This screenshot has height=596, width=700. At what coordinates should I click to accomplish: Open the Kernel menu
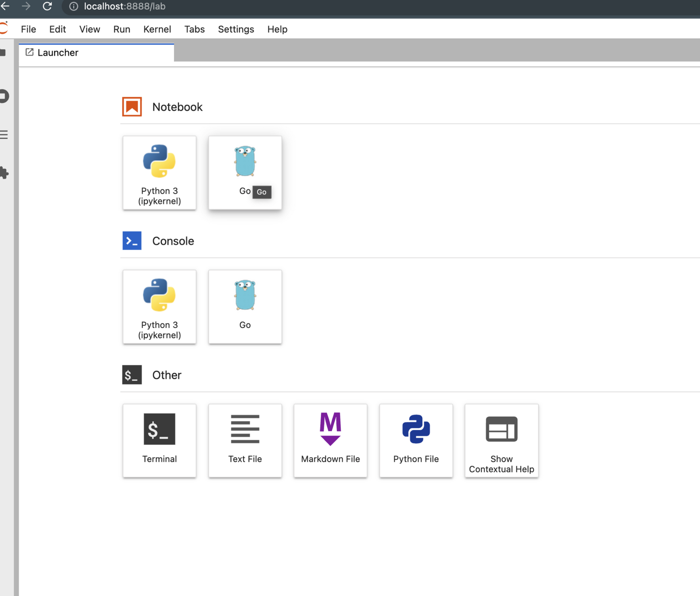157,29
